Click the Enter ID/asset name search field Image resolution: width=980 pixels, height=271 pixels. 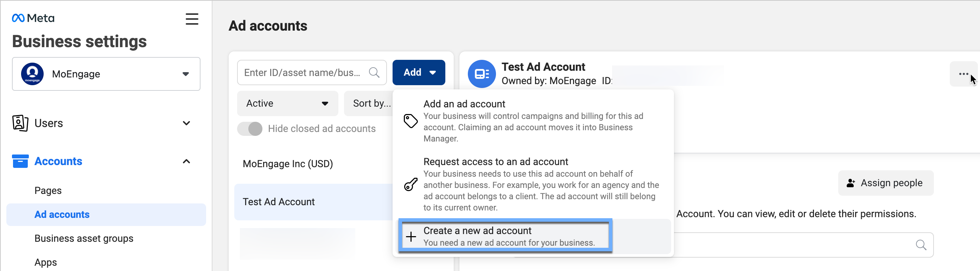pos(303,72)
